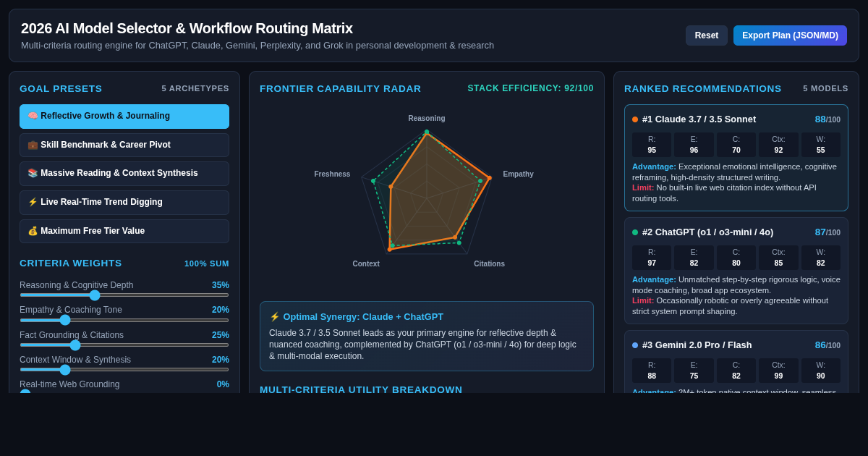Viewport: 868px width, 456px height.
Task: Click the Reset button
Action: tap(707, 35)
